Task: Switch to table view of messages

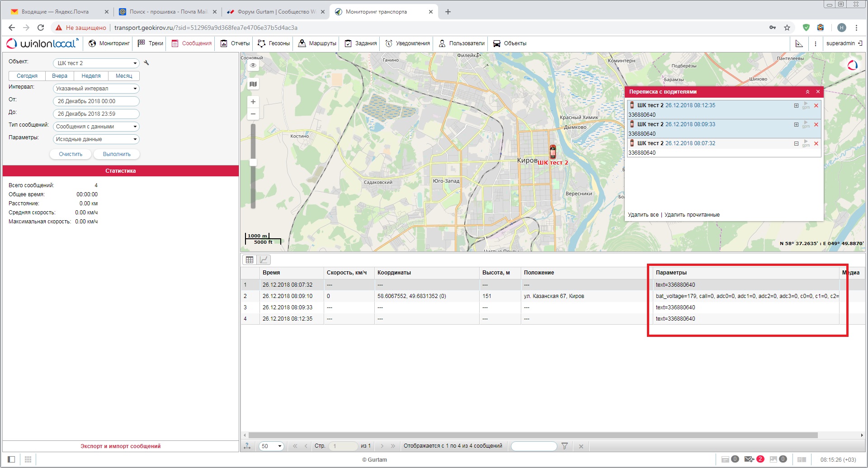Action: tap(250, 260)
